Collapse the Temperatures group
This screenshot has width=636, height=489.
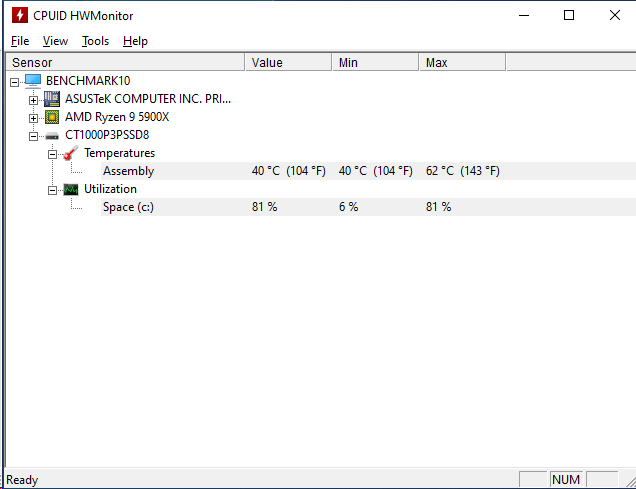tap(52, 154)
